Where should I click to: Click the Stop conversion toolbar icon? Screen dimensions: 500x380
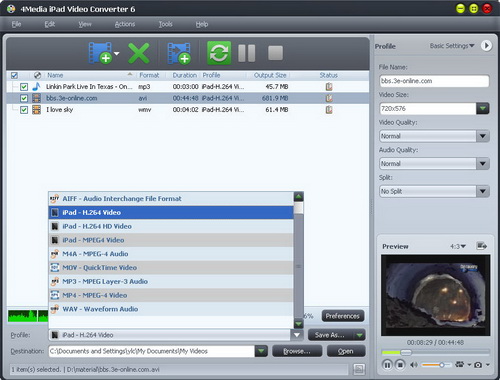(275, 53)
